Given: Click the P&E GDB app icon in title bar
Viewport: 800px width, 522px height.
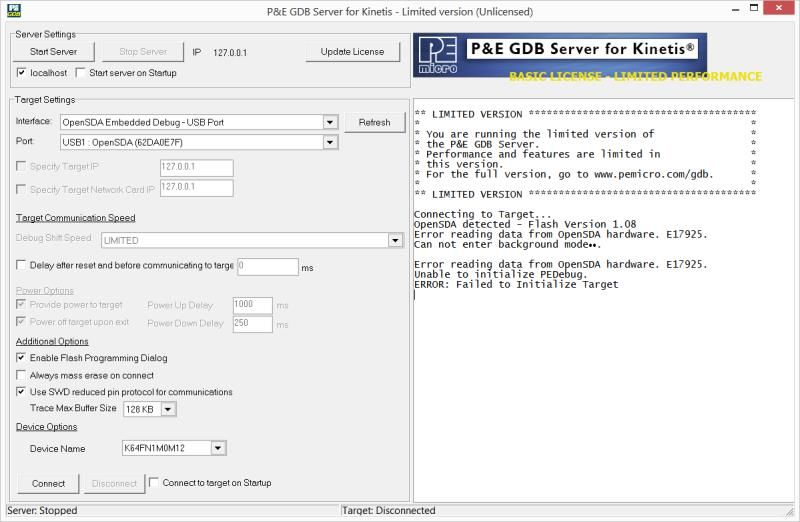Looking at the screenshot, I should click(x=14, y=10).
